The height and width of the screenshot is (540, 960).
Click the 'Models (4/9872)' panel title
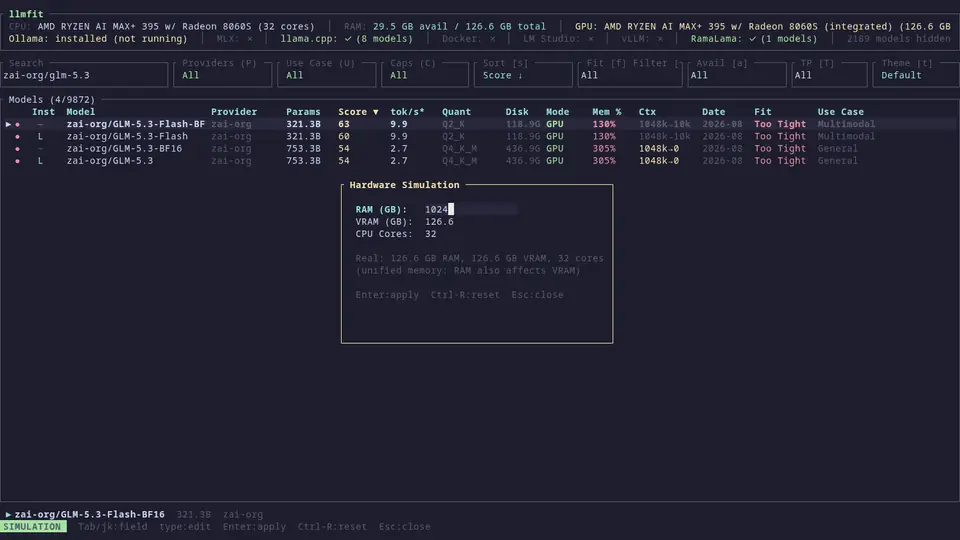click(x=52, y=99)
